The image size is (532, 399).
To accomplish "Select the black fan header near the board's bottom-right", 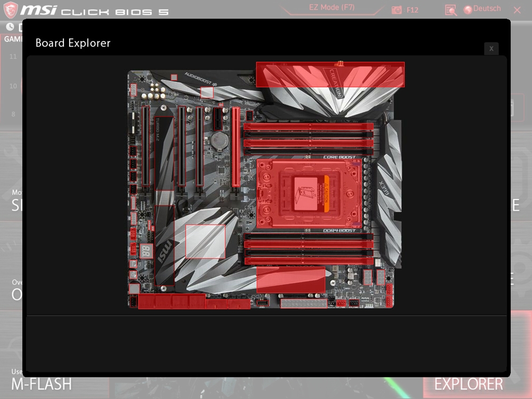I will coord(354,303).
